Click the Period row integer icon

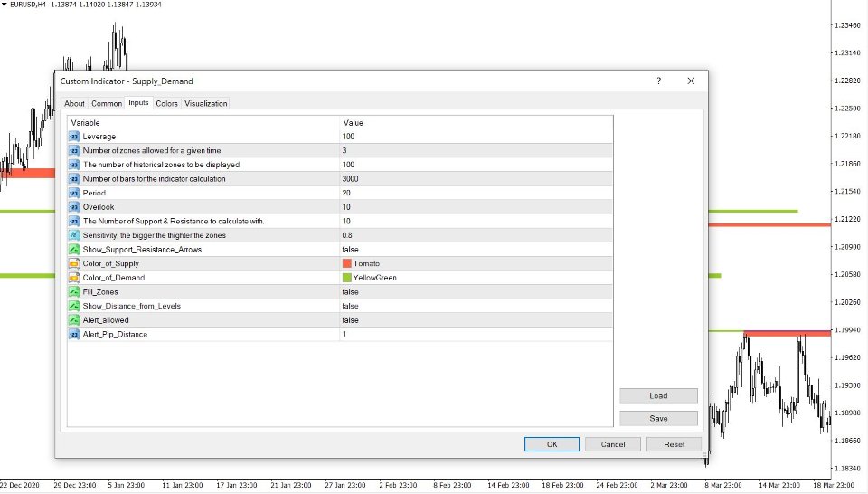pyautogui.click(x=74, y=193)
